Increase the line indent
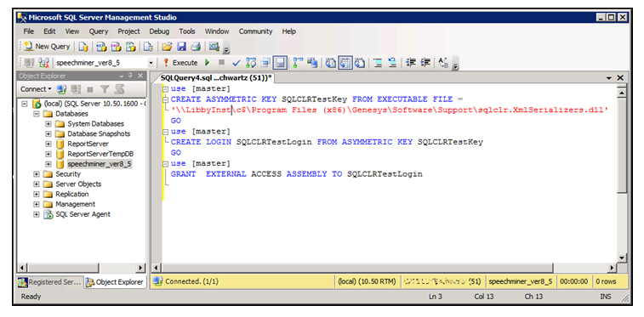Viewport: 644px width, 317px height. click(x=425, y=63)
